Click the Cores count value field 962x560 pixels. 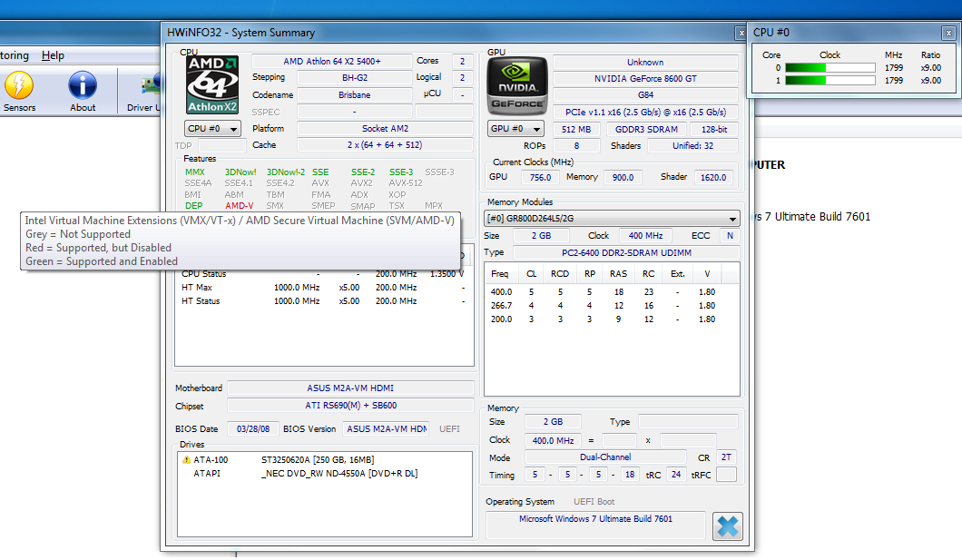(x=463, y=62)
